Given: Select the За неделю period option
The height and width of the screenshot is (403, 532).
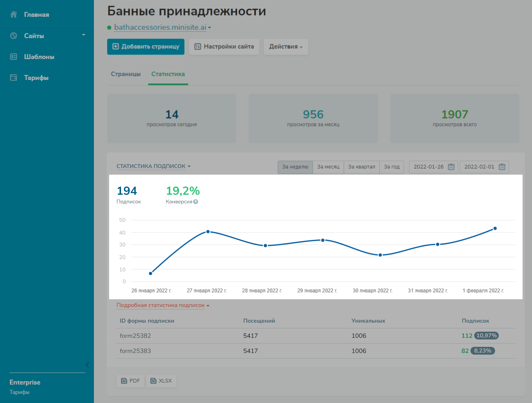Looking at the screenshot, I should pyautogui.click(x=295, y=167).
